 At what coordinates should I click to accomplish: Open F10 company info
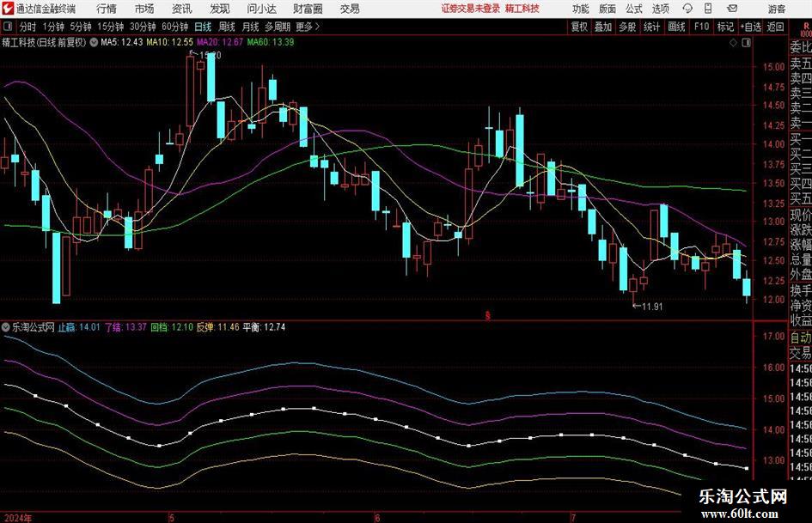(701, 27)
